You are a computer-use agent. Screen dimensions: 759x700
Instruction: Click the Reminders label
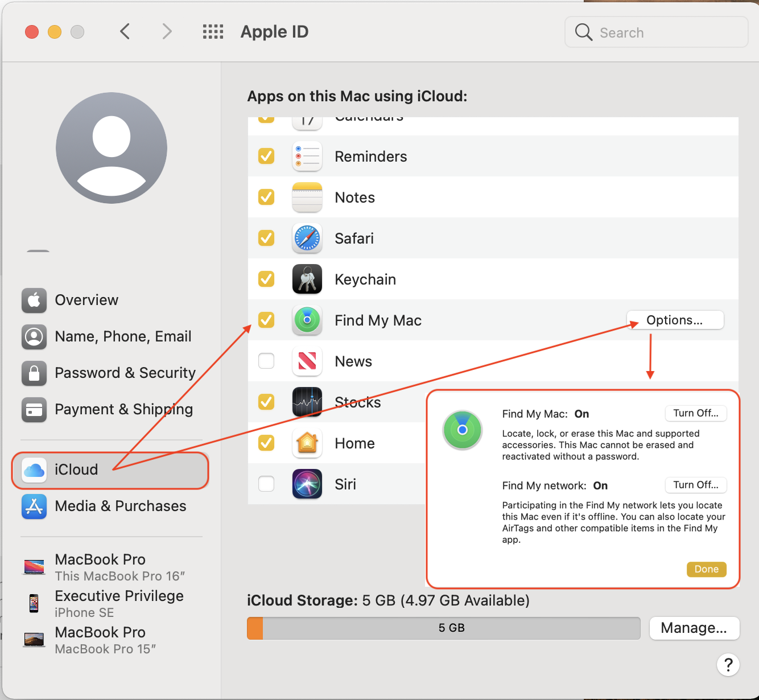(x=371, y=157)
